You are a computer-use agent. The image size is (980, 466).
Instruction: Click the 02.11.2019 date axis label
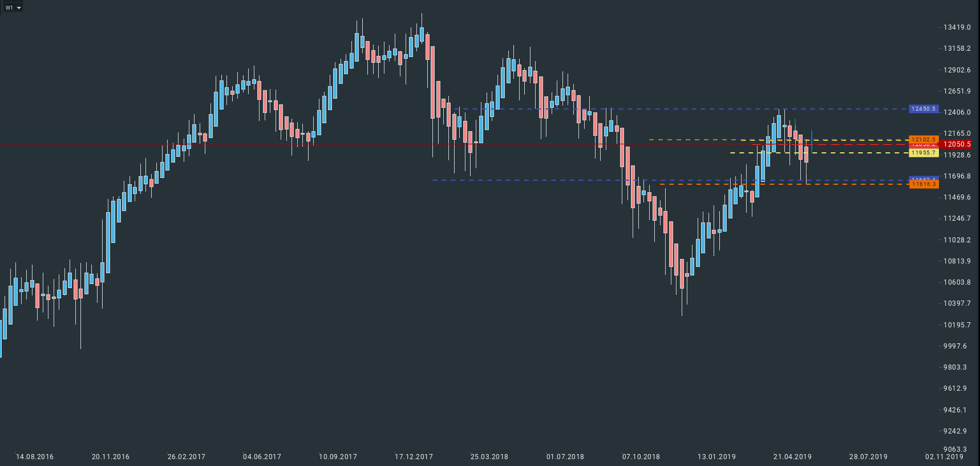tap(944, 457)
